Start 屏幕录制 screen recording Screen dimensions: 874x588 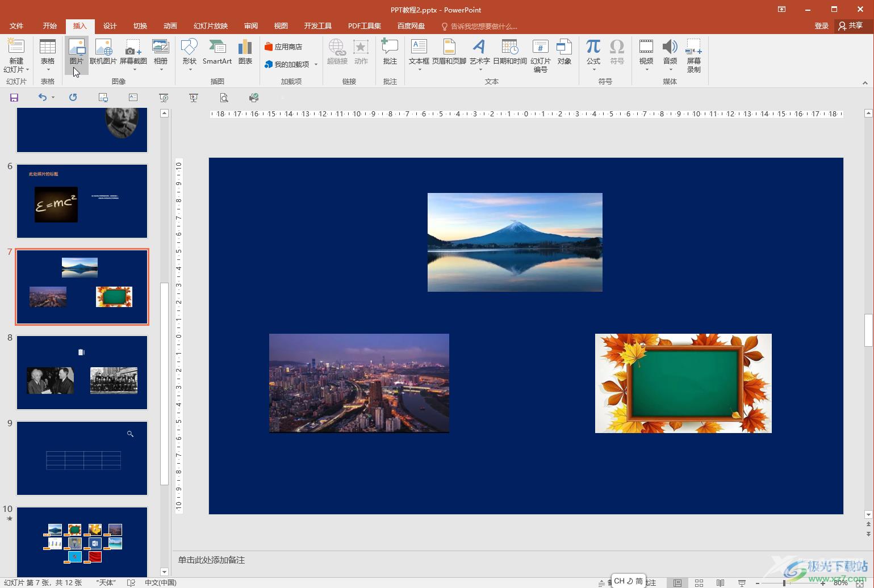(694, 56)
